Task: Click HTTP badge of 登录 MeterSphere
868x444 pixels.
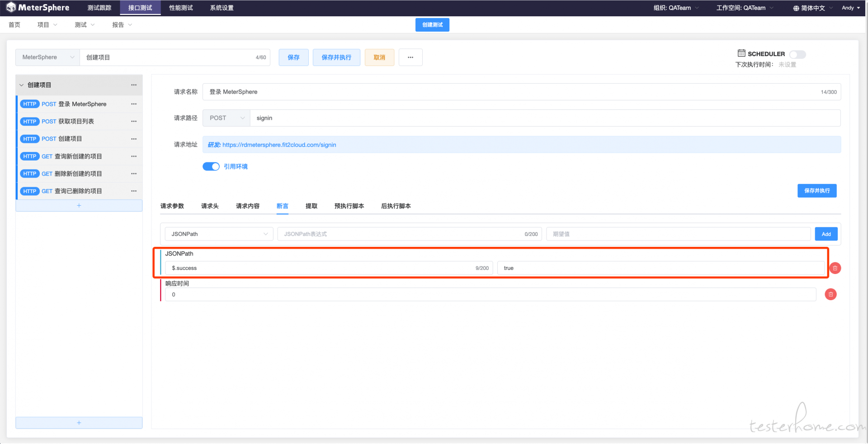Action: tap(30, 104)
